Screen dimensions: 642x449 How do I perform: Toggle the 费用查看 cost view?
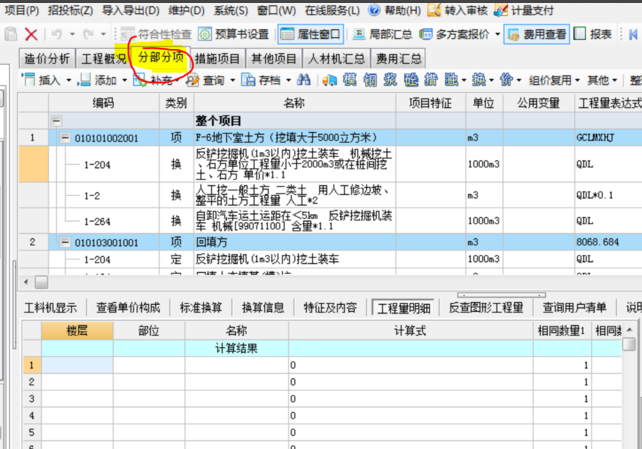(x=536, y=34)
